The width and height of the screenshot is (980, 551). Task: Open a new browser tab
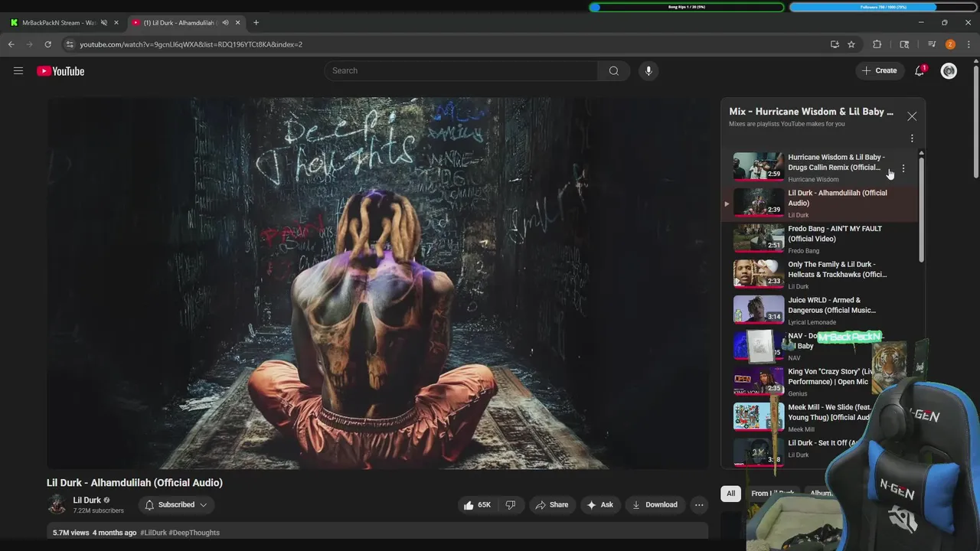256,23
